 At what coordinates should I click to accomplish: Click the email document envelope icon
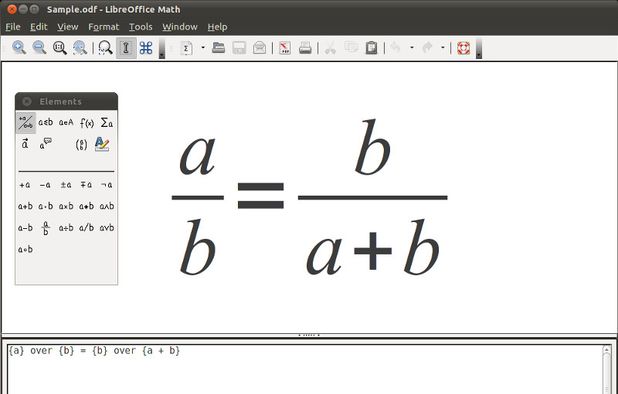coord(259,48)
